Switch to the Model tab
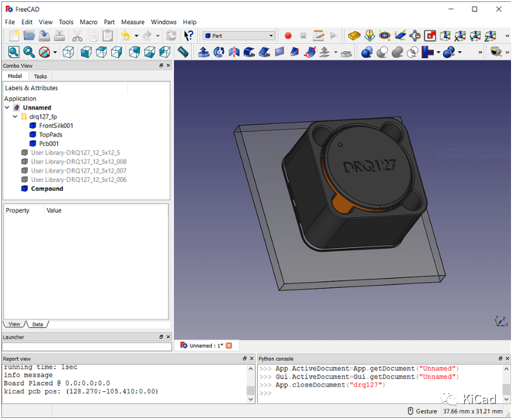This screenshot has height=420, width=513. (x=15, y=76)
